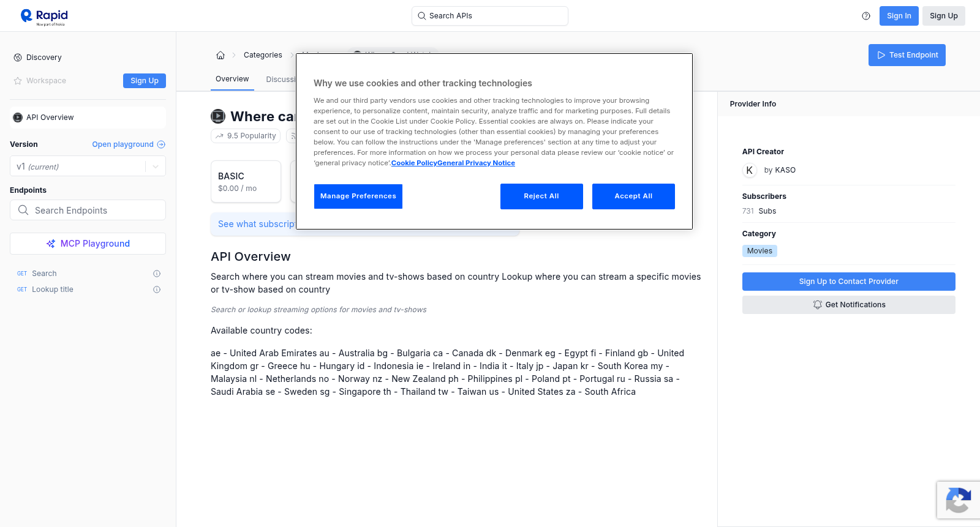This screenshot has height=527, width=980.
Task: Select the BASIC pricing plan card
Action: coord(246,181)
